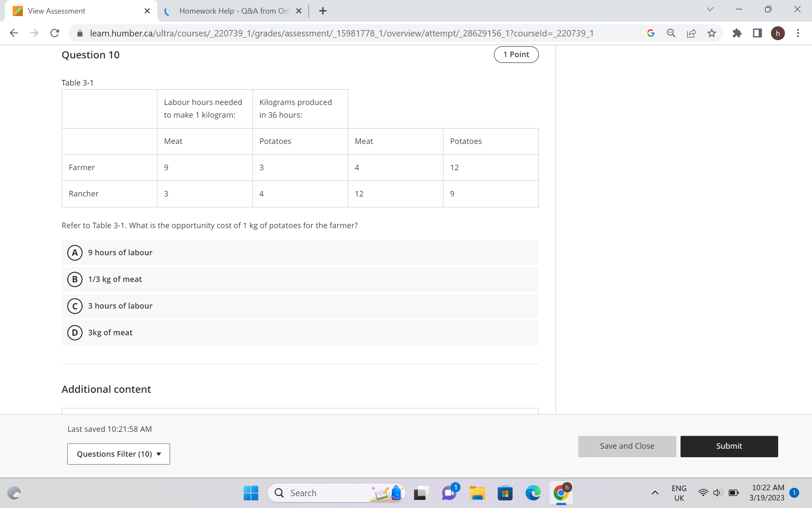Image resolution: width=812 pixels, height=508 pixels.
Task: Switch to the Homework Help tab
Action: tap(230, 11)
